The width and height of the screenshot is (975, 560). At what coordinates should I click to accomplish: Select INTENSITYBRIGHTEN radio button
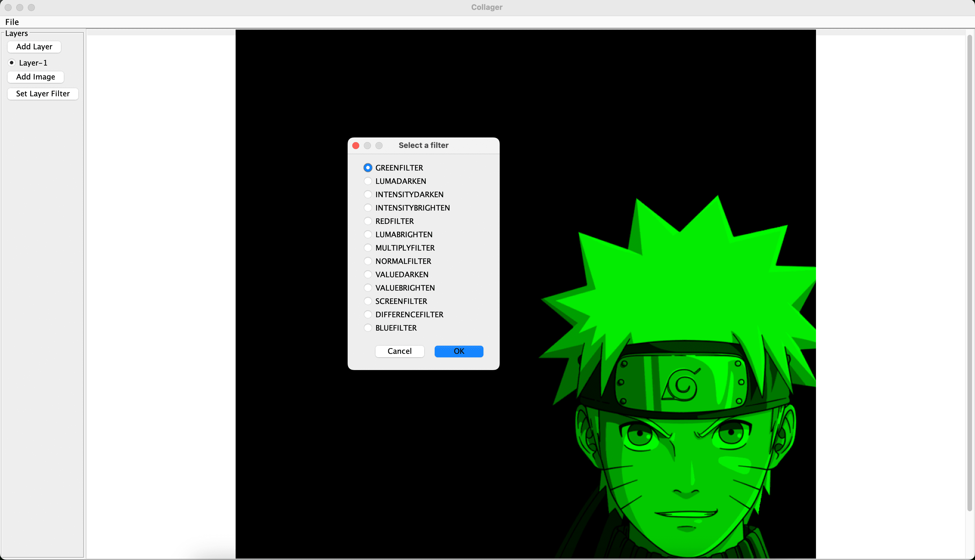pyautogui.click(x=368, y=208)
